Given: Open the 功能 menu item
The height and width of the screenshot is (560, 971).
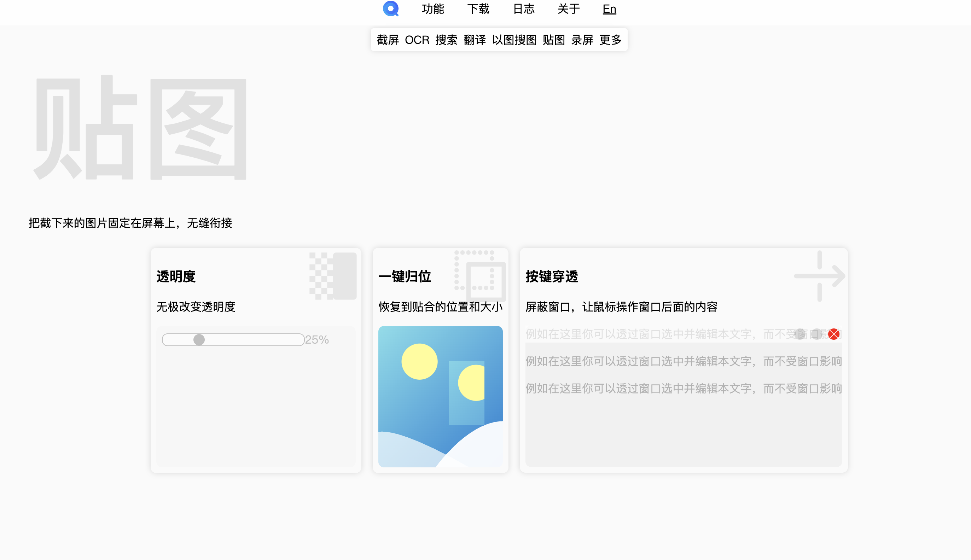Looking at the screenshot, I should [433, 9].
